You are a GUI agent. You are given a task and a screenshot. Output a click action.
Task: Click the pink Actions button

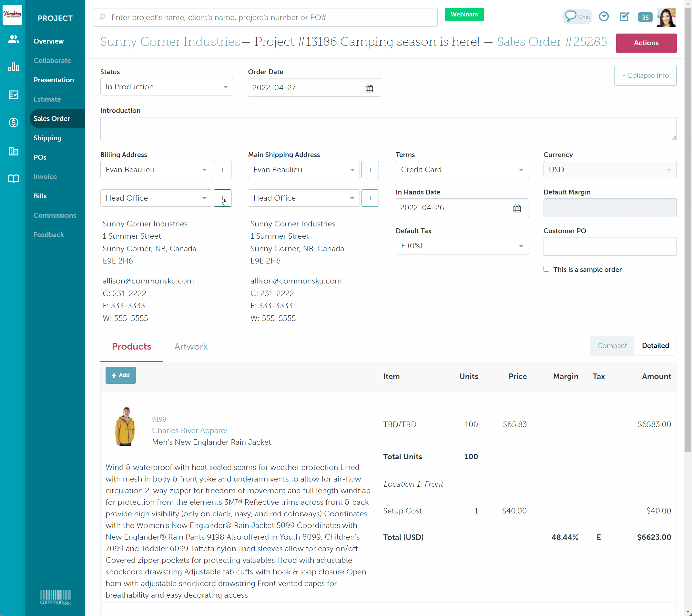(646, 43)
